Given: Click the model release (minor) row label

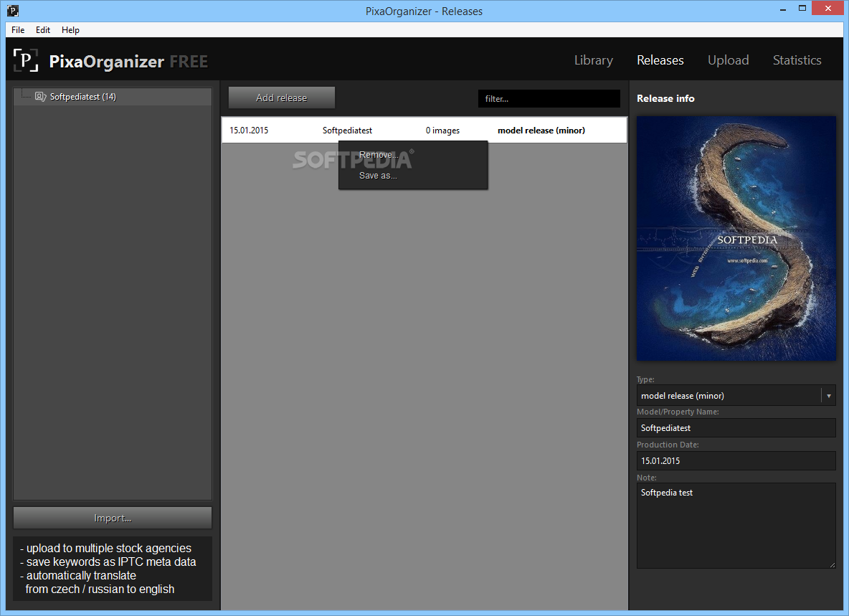Looking at the screenshot, I should [541, 131].
